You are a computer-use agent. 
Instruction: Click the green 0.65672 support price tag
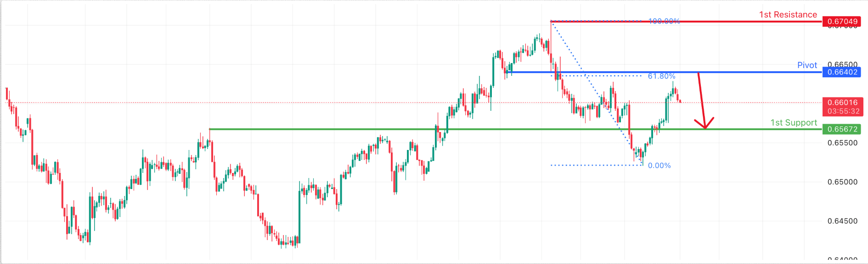[842, 129]
